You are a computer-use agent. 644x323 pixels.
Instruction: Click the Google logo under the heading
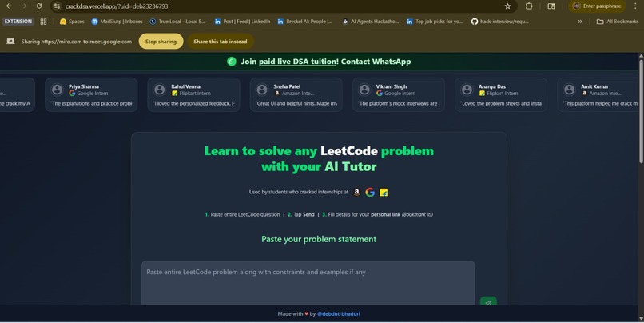coord(370,192)
